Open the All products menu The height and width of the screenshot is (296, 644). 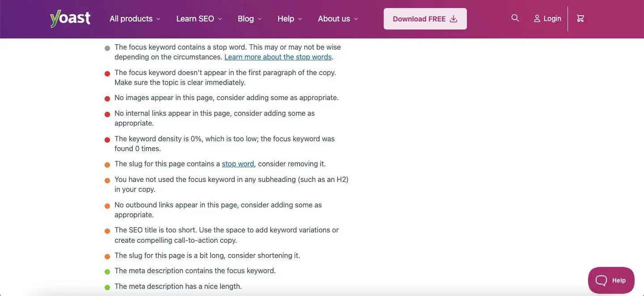click(135, 19)
